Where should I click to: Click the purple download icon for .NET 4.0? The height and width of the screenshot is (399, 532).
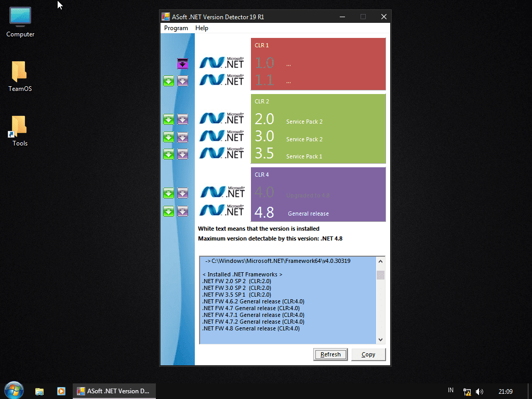[x=182, y=193]
